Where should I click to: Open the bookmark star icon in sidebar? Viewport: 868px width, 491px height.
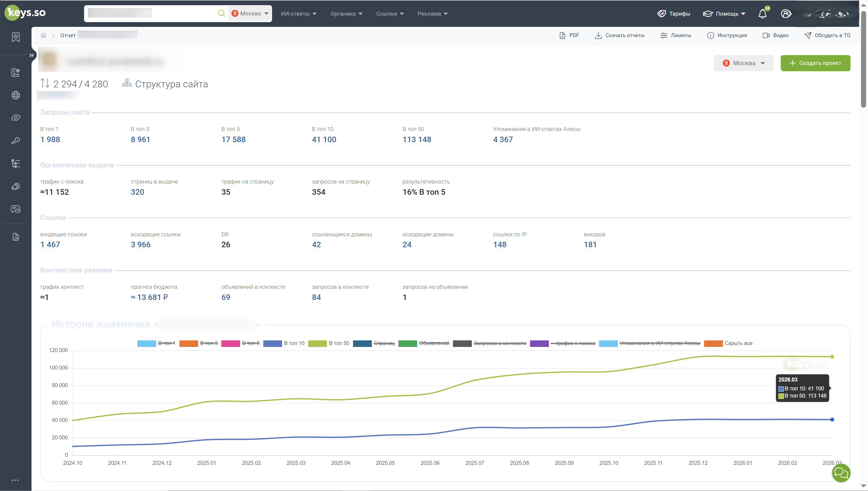[x=15, y=37]
